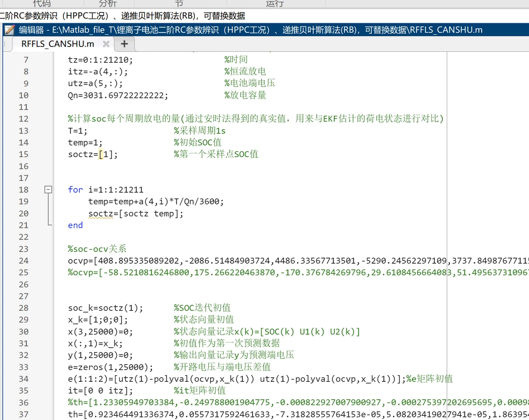Click the '%时间' comment
The width and height of the screenshot is (529, 420).
[236, 60]
